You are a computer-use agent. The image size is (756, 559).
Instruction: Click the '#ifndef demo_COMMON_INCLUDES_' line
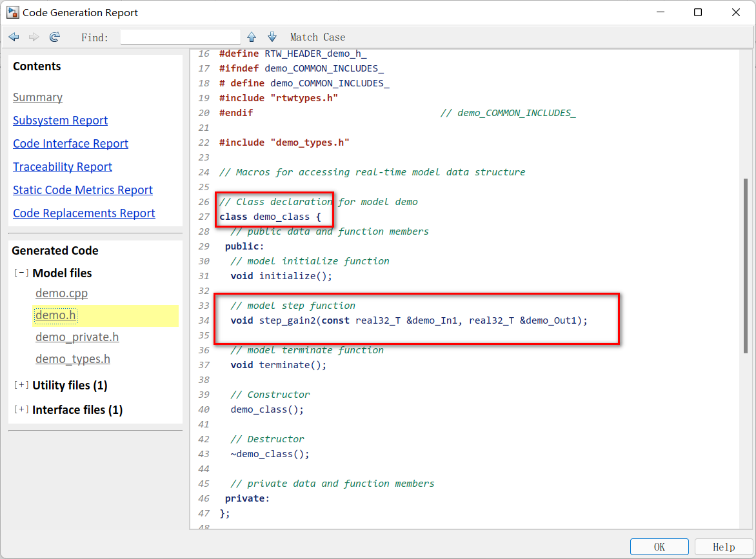[x=301, y=68]
